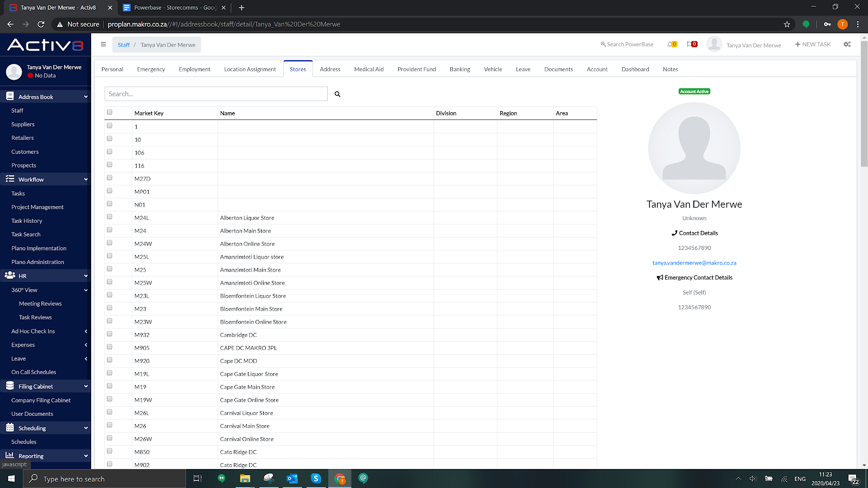Image resolution: width=868 pixels, height=488 pixels.
Task: Check the box for market key M27D
Action: point(110,178)
